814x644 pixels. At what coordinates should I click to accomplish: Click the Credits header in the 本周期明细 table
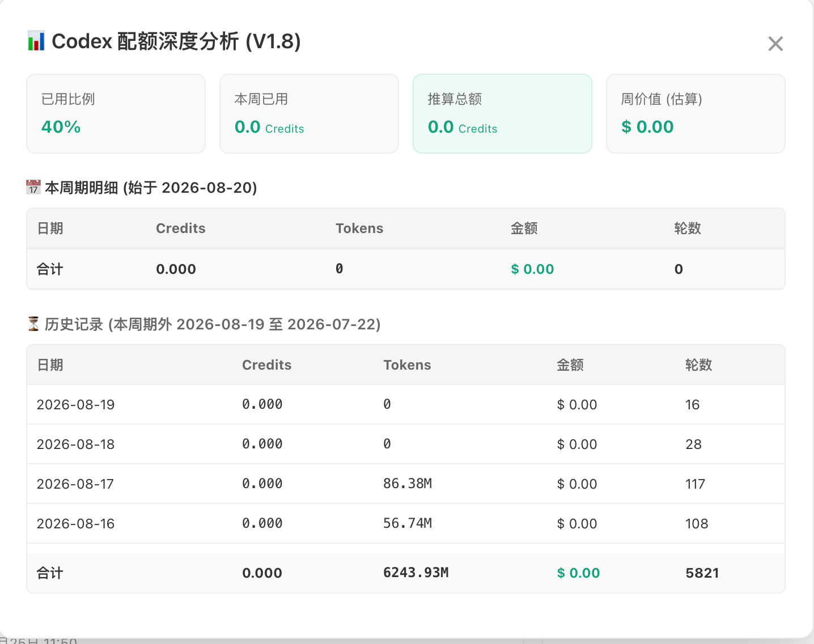(x=181, y=228)
